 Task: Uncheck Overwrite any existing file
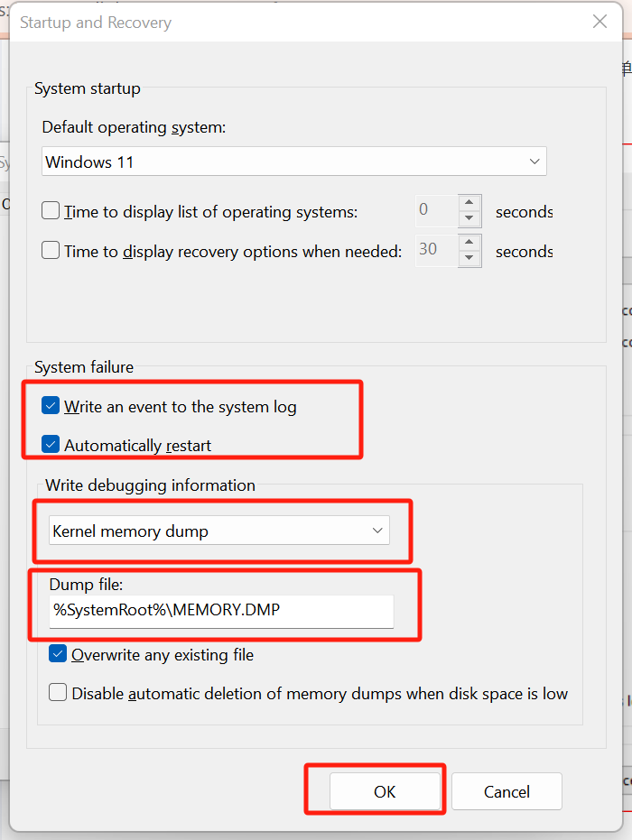59,655
